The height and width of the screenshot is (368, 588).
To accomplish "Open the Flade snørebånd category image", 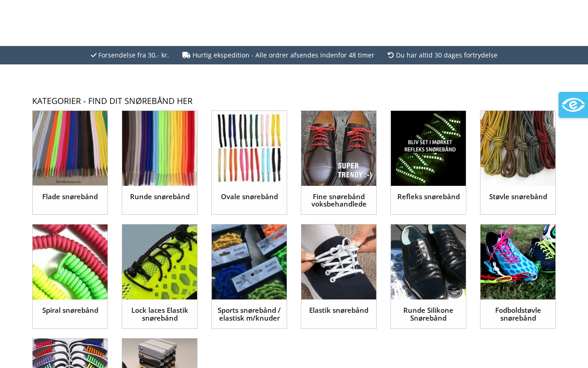I will pos(70,148).
